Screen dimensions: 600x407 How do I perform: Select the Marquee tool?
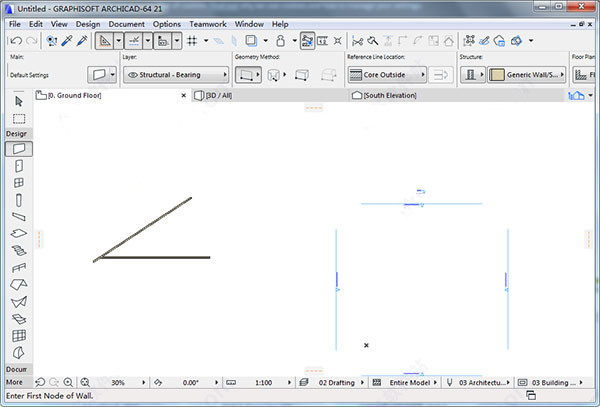(19, 119)
